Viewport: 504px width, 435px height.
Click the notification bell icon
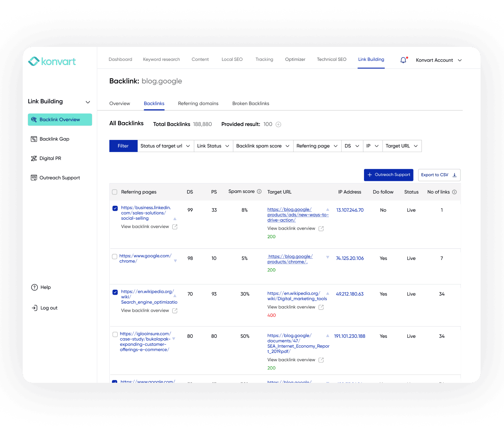pos(403,60)
